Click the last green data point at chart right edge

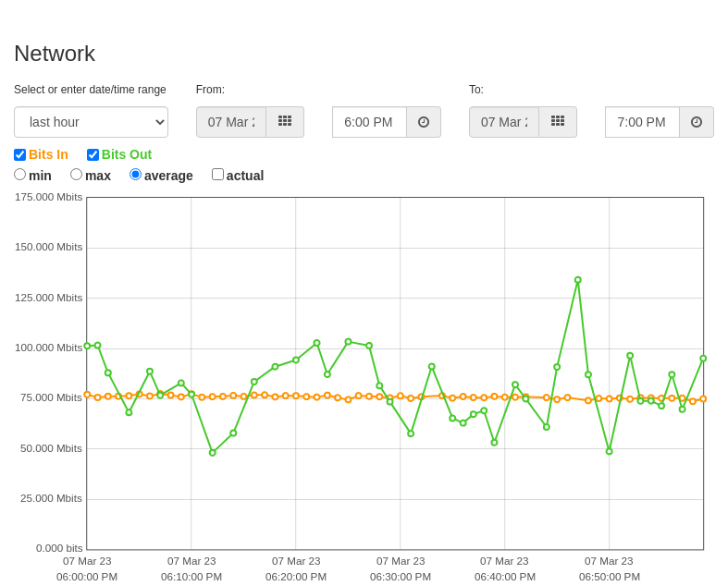(x=703, y=359)
